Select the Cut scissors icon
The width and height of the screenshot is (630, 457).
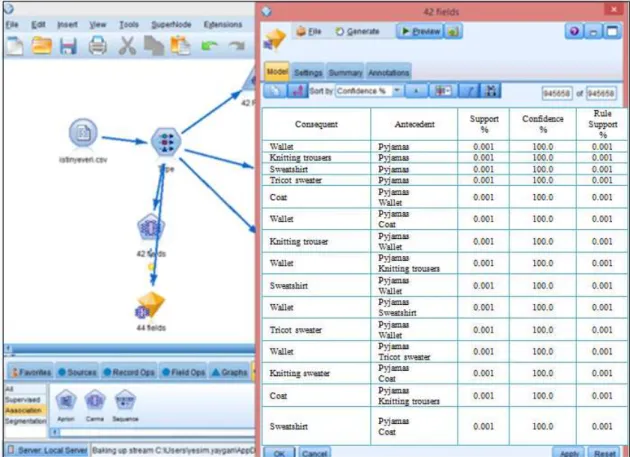click(127, 45)
